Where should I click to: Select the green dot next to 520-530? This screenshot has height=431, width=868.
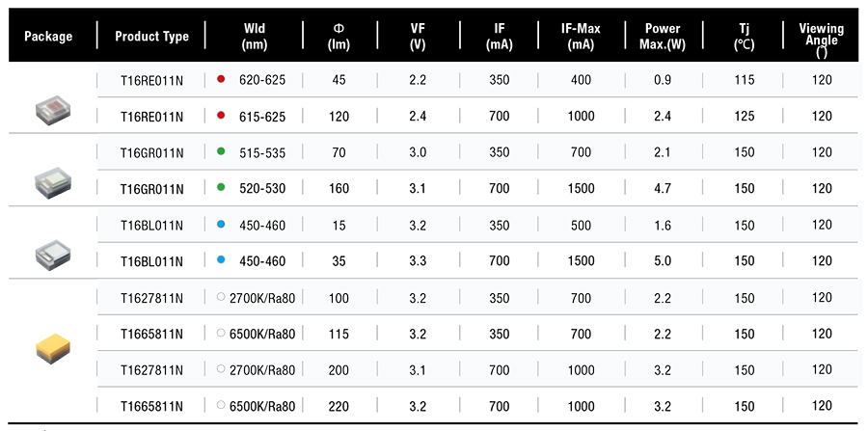click(x=222, y=188)
